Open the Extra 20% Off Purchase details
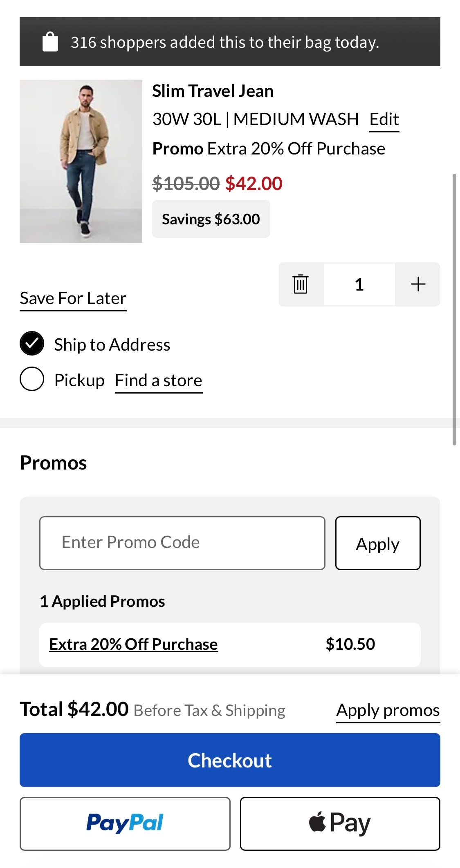 click(x=133, y=644)
